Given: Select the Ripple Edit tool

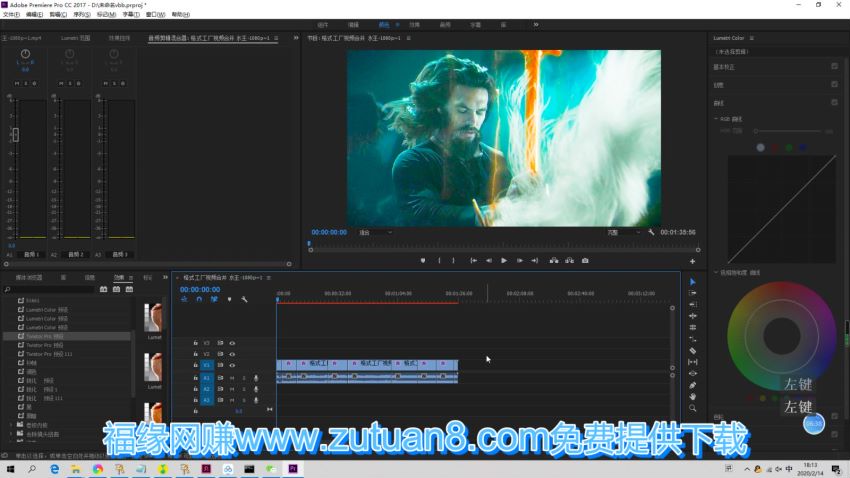Looking at the screenshot, I should pos(693,305).
